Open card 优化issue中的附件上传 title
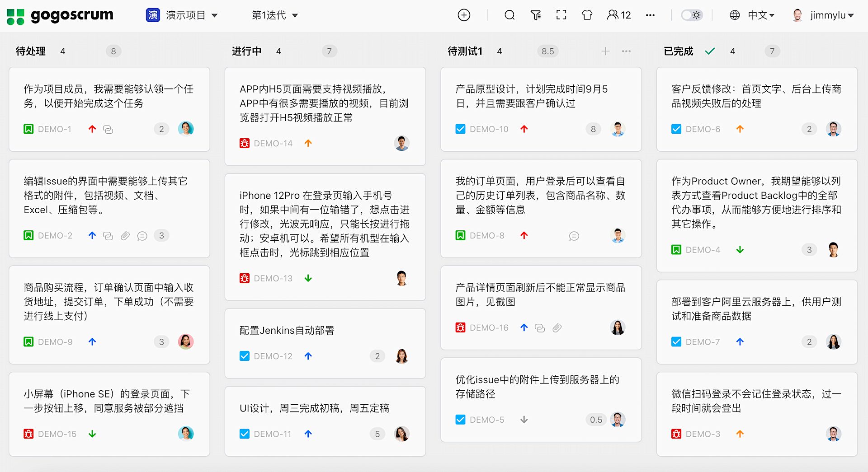The width and height of the screenshot is (868, 472). [537, 387]
